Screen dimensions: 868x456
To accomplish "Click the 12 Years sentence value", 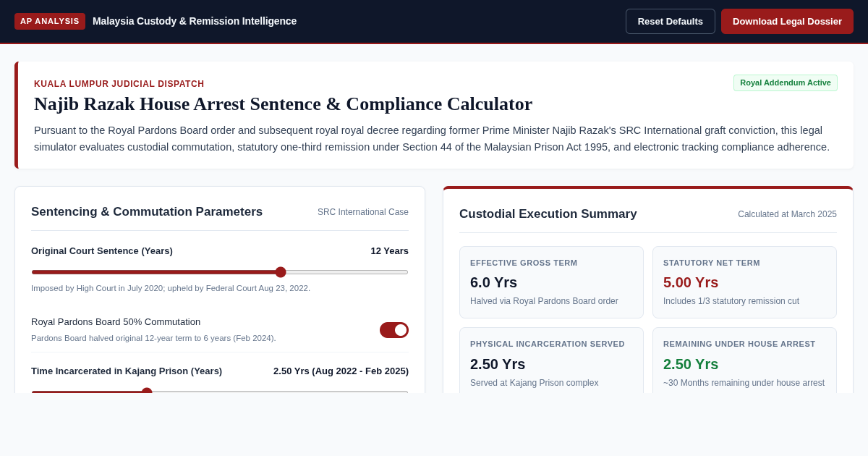I will (x=390, y=250).
